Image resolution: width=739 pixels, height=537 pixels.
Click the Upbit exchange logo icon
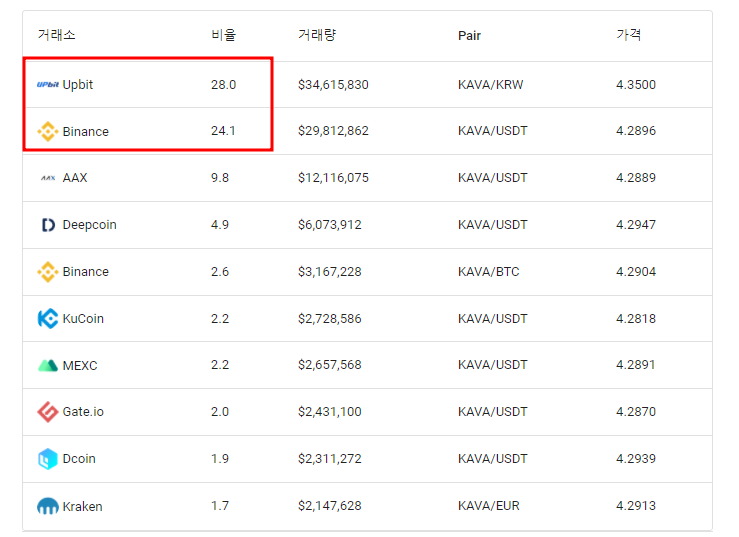(x=48, y=85)
